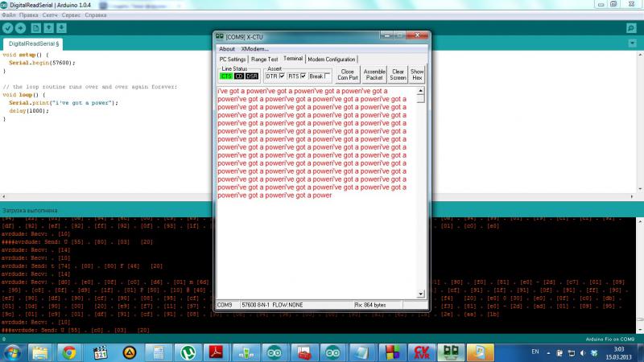Image resolution: width=644 pixels, height=362 pixels.
Task: Open the Сервис menu
Action: point(71,15)
